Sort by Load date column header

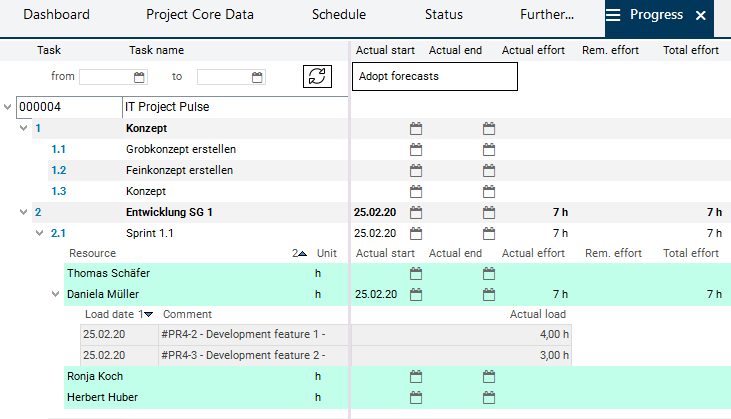112,314
